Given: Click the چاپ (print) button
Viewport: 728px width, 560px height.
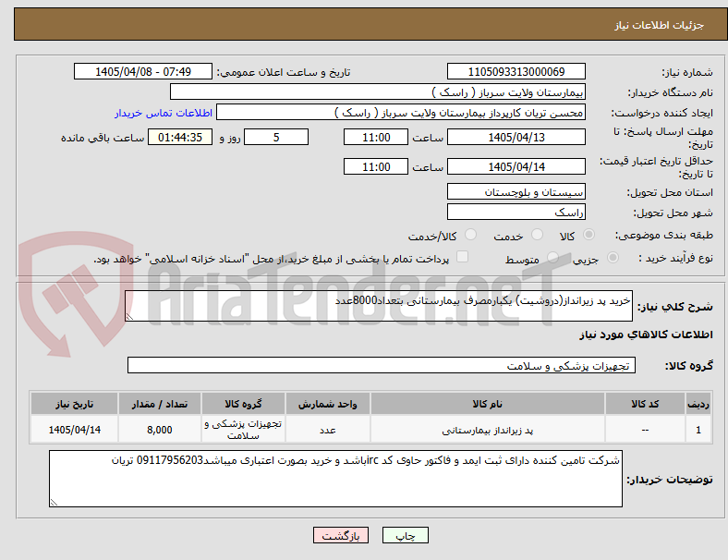Looking at the screenshot, I should pyautogui.click(x=405, y=535).
